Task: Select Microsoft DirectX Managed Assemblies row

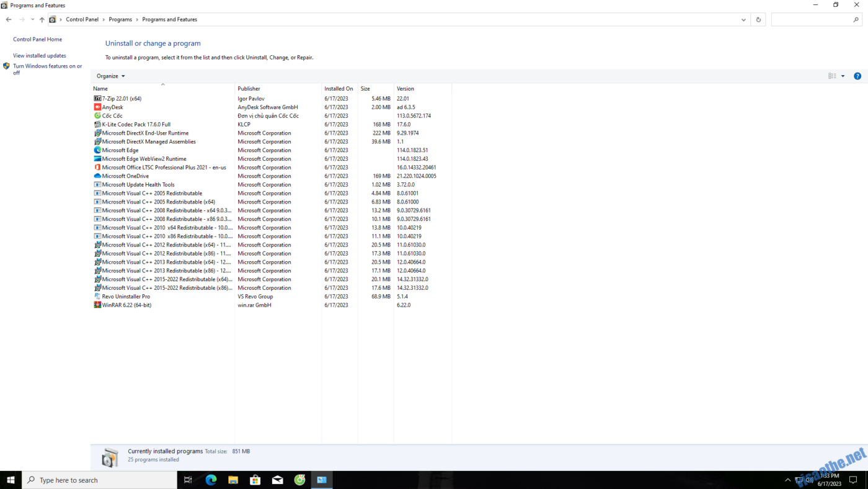Action: pyautogui.click(x=271, y=141)
